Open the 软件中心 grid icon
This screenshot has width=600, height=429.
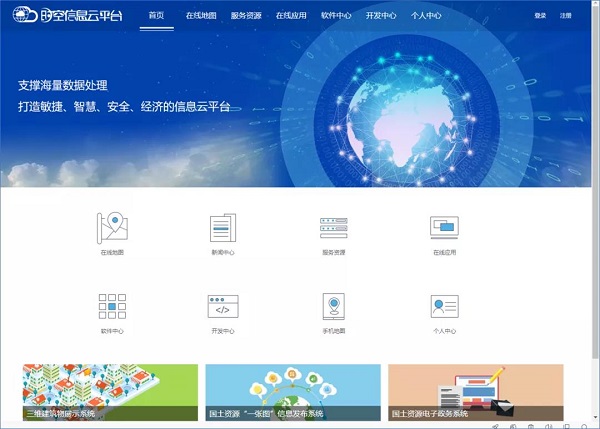coord(112,307)
